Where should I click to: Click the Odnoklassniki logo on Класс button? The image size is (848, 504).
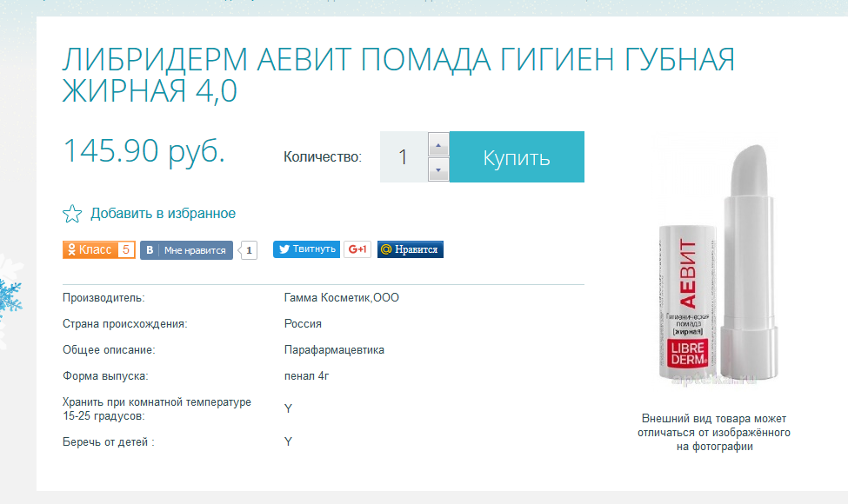click(x=70, y=250)
